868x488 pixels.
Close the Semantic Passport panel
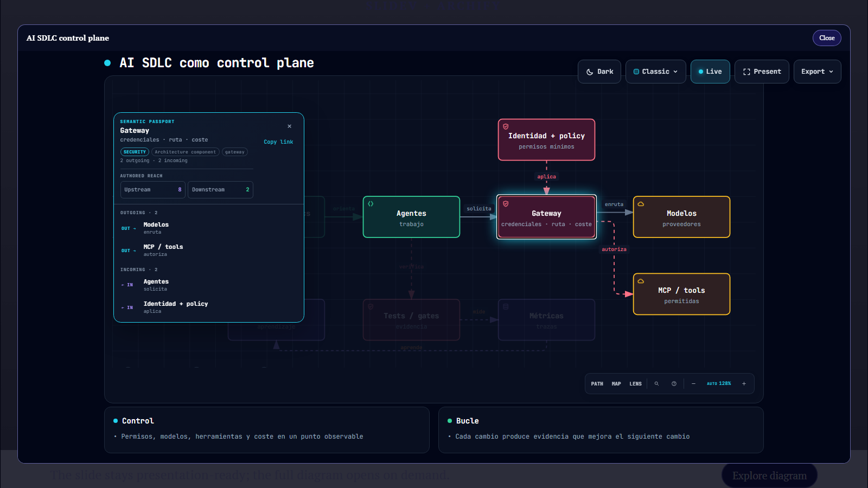(x=289, y=126)
